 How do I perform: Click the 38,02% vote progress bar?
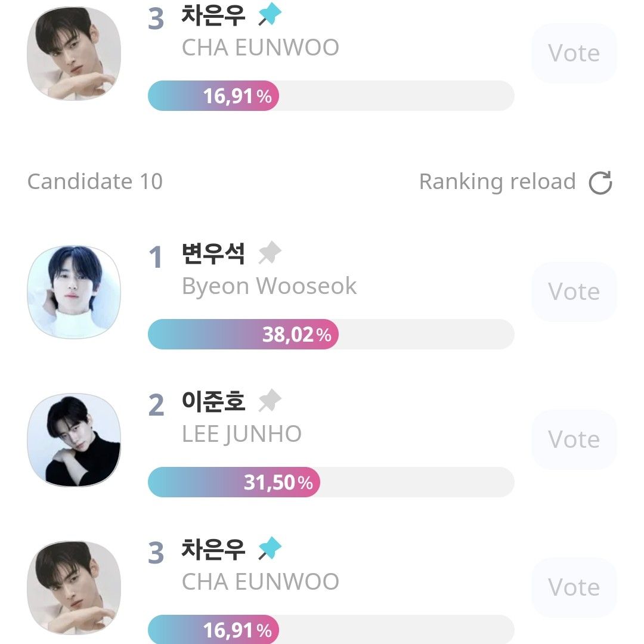pos(330,335)
